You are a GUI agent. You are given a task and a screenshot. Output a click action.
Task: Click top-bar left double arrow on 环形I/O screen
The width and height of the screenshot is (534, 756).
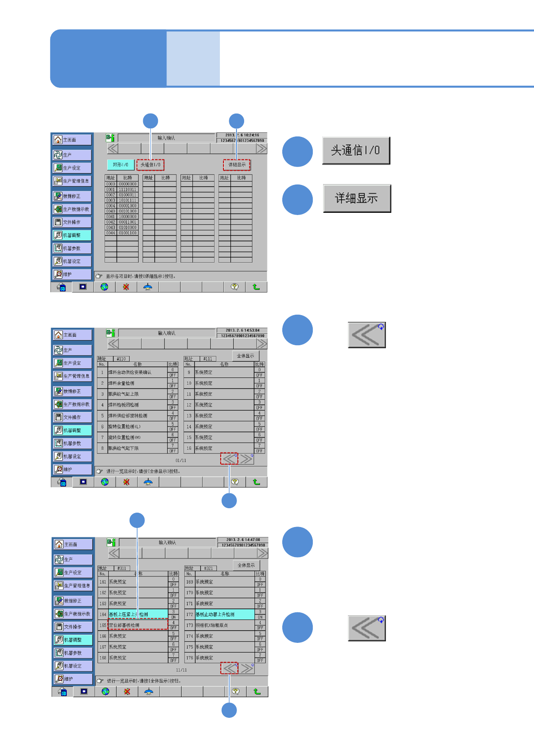click(x=113, y=149)
